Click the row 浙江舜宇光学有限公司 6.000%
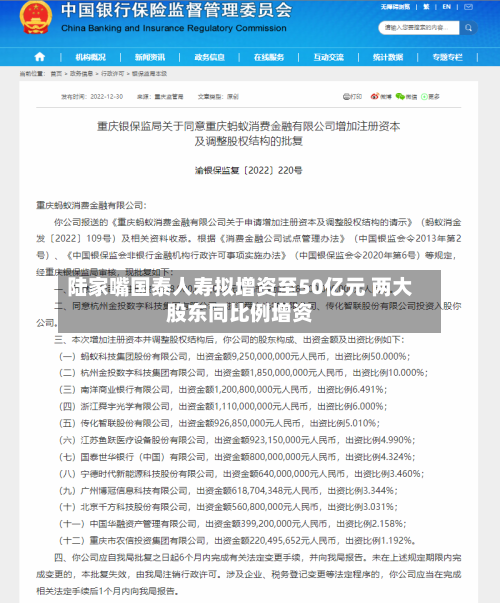Image resolution: width=500 pixels, height=603 pixels. [223, 406]
